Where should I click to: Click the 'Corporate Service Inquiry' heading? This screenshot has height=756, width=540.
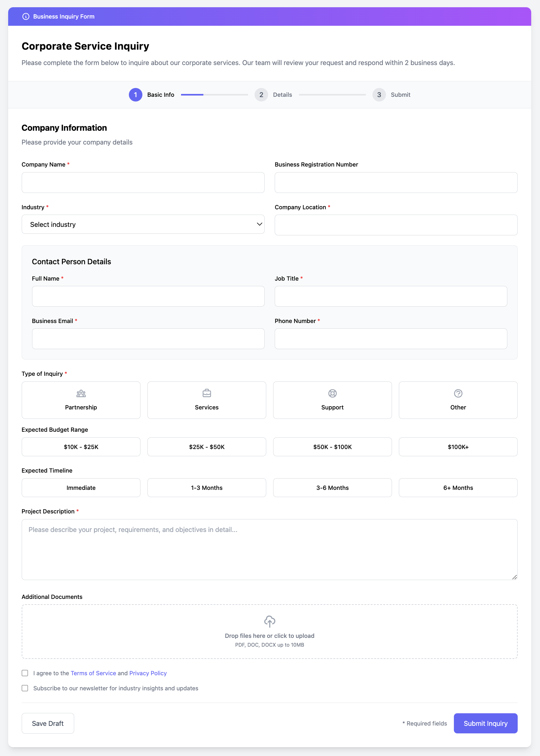pos(85,46)
